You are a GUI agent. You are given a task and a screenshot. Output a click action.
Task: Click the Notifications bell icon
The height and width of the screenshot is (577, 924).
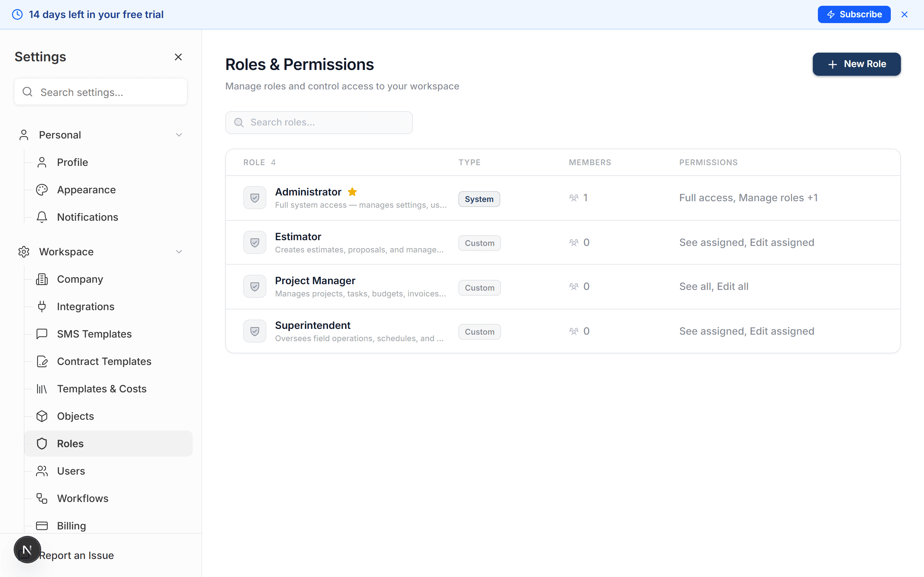42,217
